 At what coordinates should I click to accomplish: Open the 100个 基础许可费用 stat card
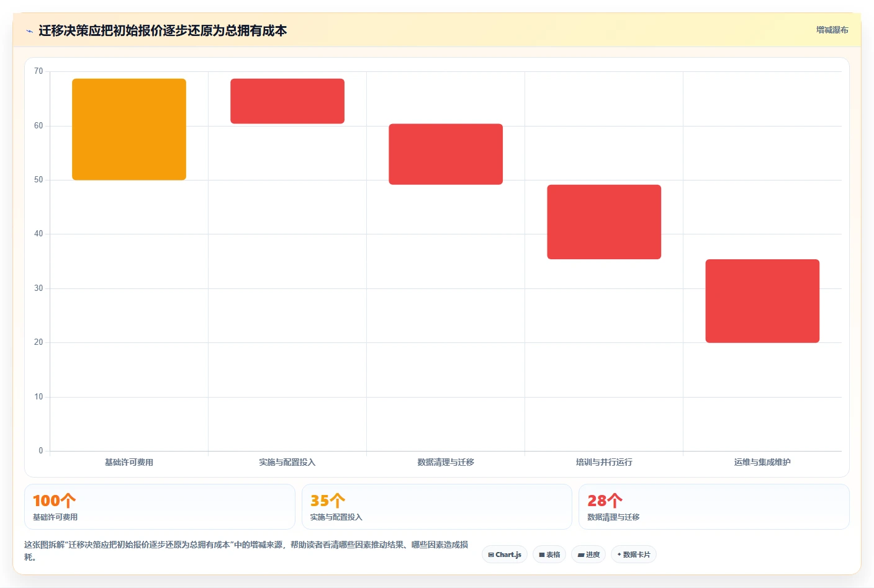(x=160, y=507)
